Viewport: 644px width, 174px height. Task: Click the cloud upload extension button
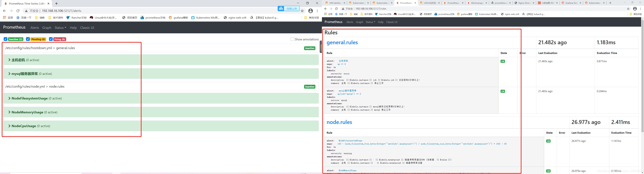288,9
